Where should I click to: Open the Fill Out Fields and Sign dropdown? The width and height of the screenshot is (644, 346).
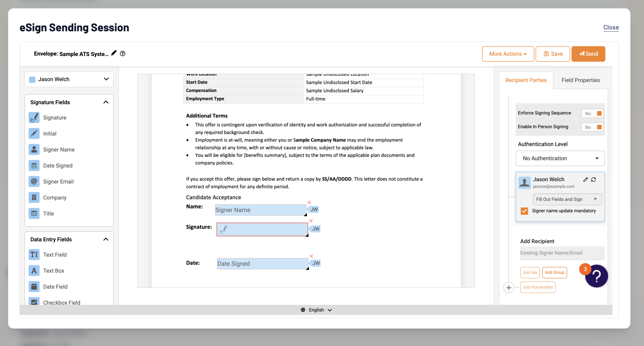[567, 199]
